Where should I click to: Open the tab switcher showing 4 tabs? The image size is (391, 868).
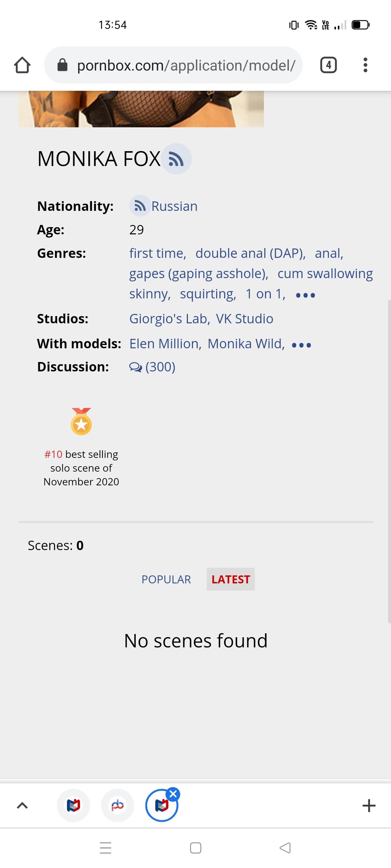coord(328,65)
